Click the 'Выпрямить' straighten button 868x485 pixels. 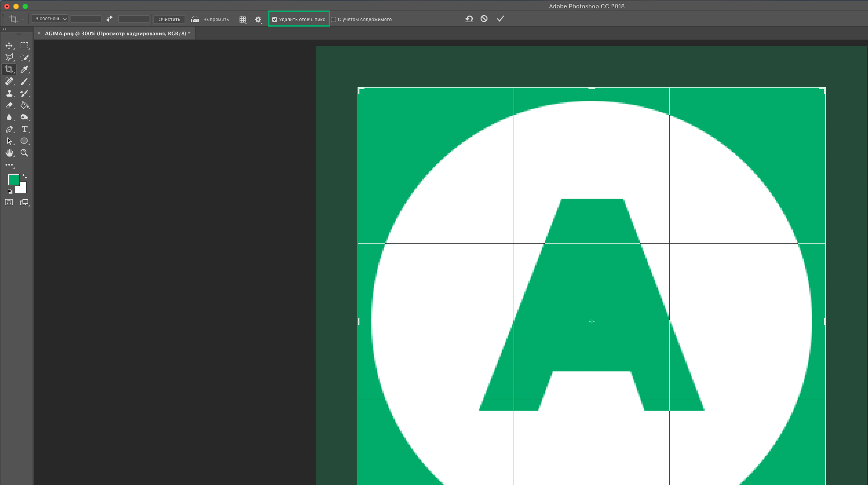tap(210, 19)
